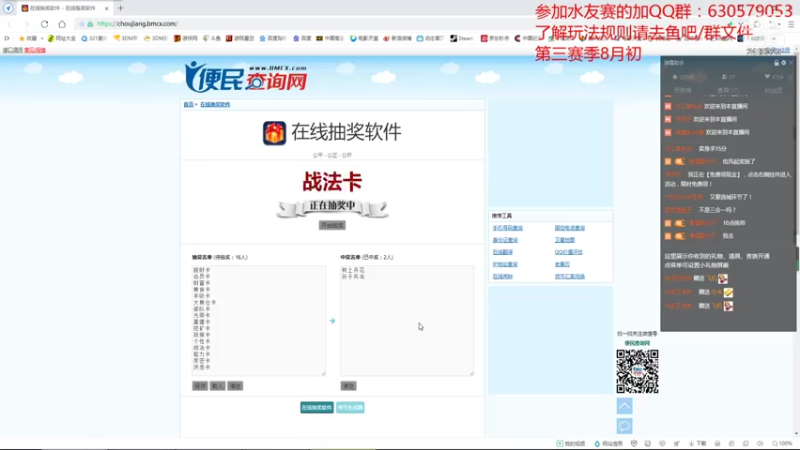Click the chat bubble feedback button
This screenshot has width=800, height=450.
pyautogui.click(x=624, y=426)
